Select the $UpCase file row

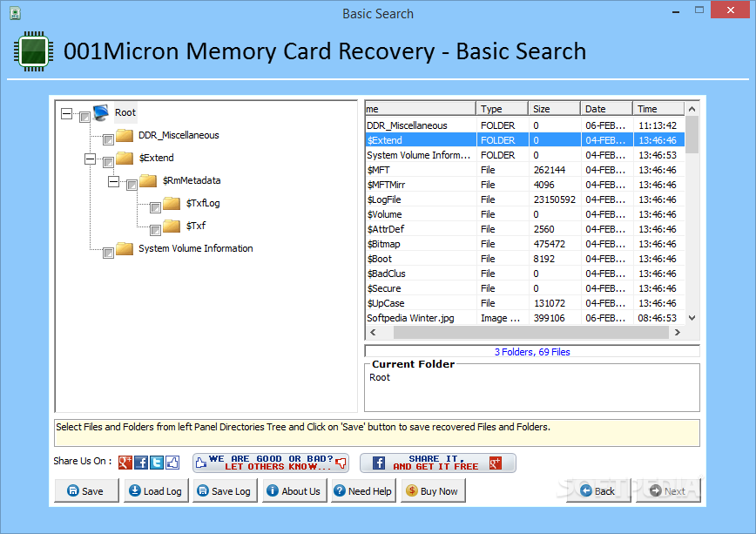[x=524, y=303]
